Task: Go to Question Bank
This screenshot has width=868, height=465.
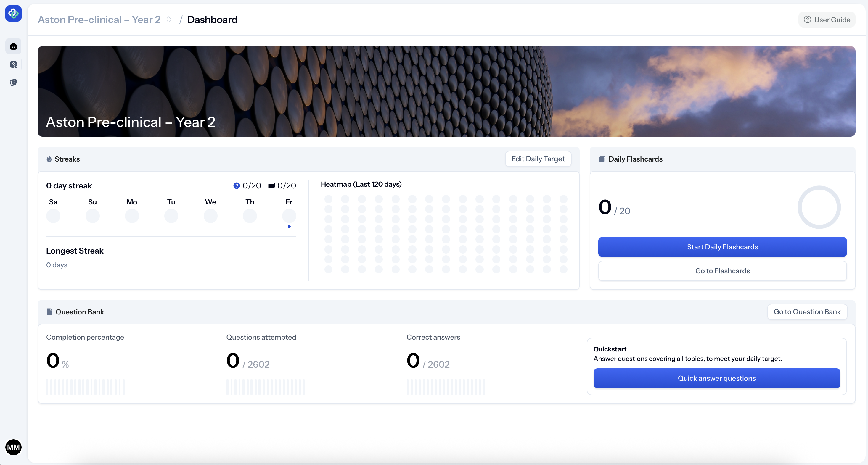Action: coord(807,311)
